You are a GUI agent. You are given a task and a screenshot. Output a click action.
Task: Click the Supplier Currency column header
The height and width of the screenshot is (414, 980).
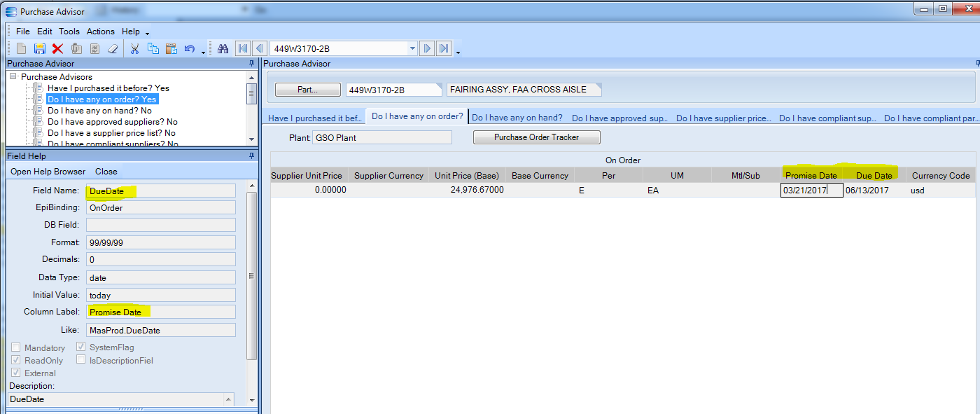point(388,176)
